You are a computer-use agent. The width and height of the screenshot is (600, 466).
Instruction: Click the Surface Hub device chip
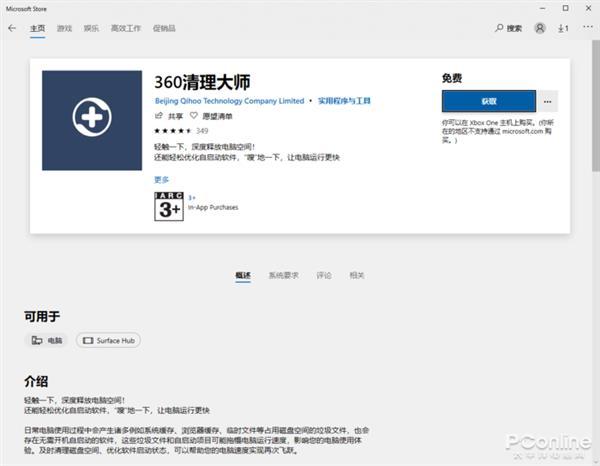108,340
